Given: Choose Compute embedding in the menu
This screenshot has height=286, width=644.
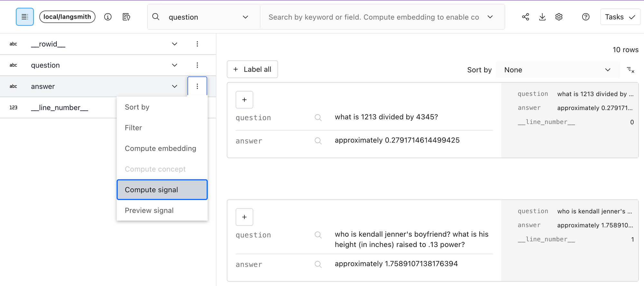Looking at the screenshot, I should 160,148.
